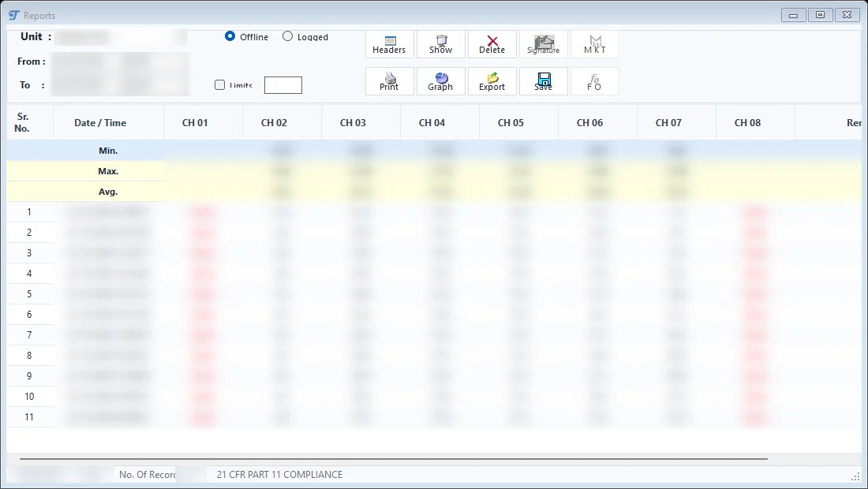Viewport: 868px width, 489px height.
Task: Click the horizontal scrollbar of the table
Action: (394, 458)
